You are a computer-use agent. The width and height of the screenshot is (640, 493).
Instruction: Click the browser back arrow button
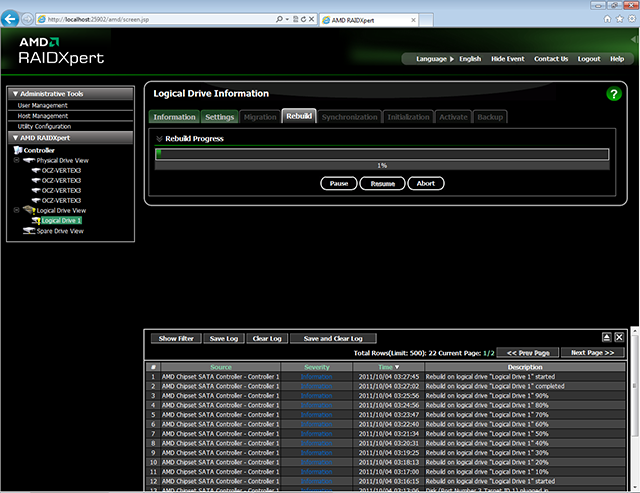point(10,19)
